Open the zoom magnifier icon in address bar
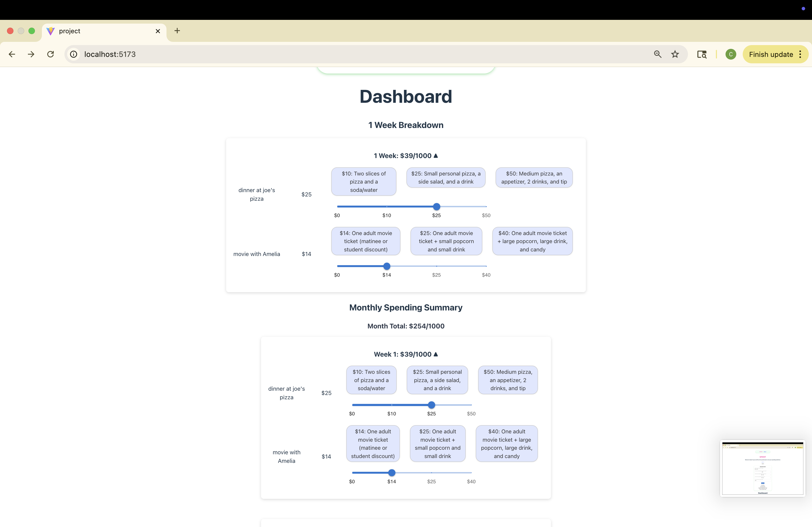812x527 pixels. pyautogui.click(x=657, y=54)
